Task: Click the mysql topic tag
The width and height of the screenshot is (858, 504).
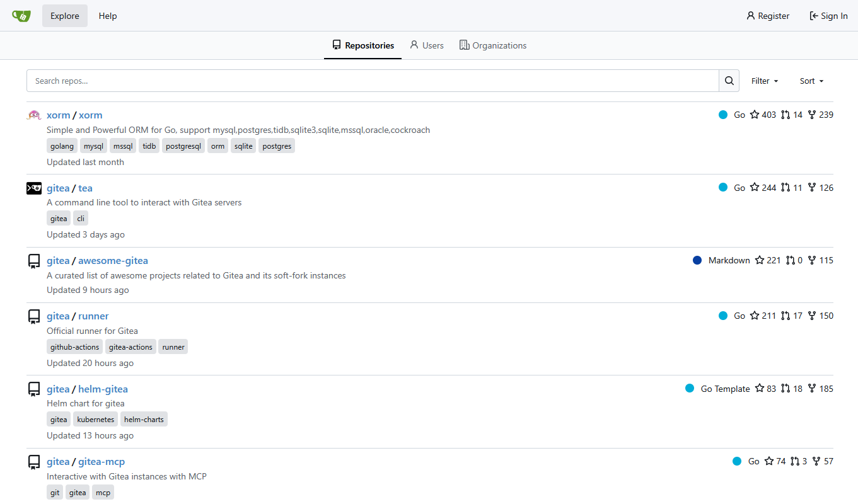Action: pos(94,146)
